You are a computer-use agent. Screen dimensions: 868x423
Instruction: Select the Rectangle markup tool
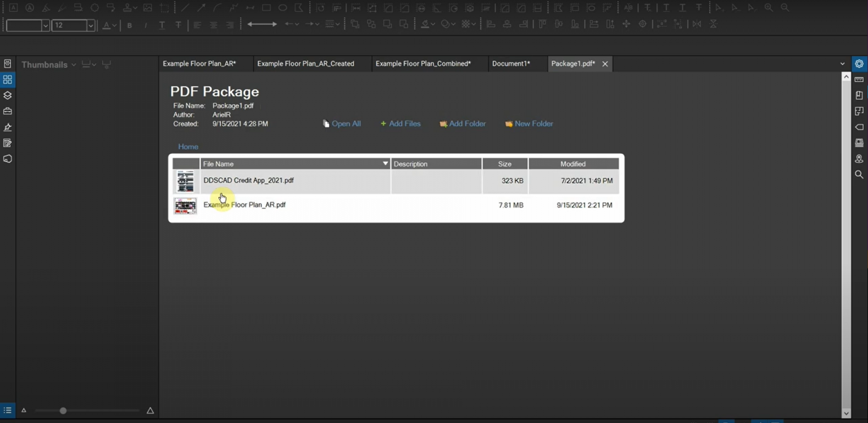[266, 8]
